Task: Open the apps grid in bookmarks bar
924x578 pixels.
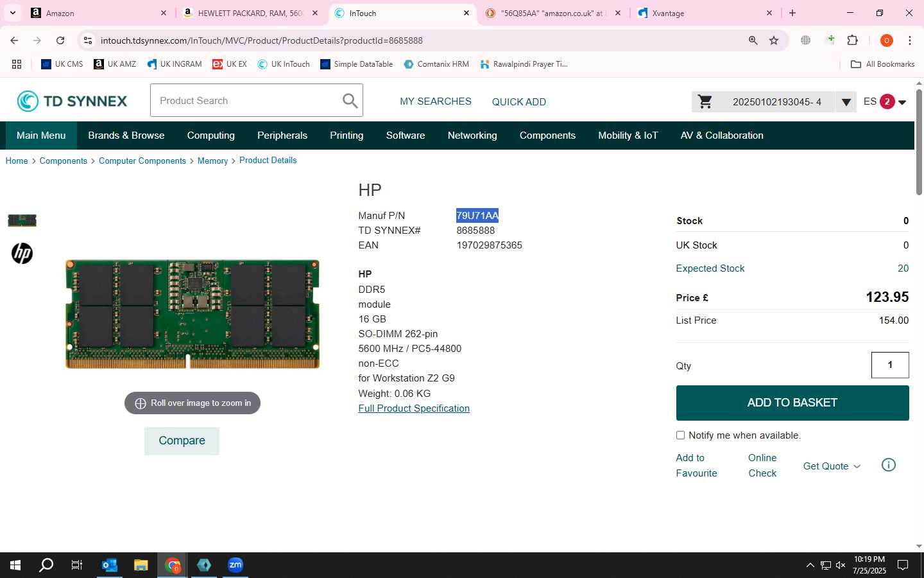Action: pos(17,64)
